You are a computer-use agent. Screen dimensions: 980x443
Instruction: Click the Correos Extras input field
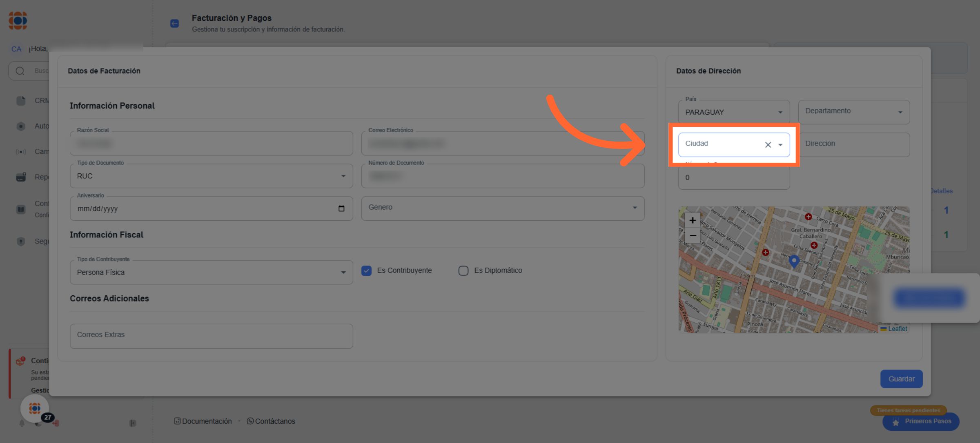click(211, 335)
